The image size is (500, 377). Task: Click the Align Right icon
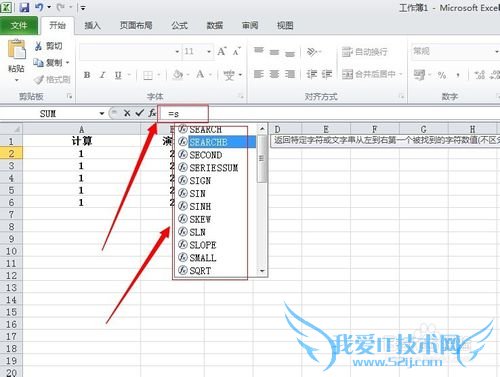pos(290,74)
